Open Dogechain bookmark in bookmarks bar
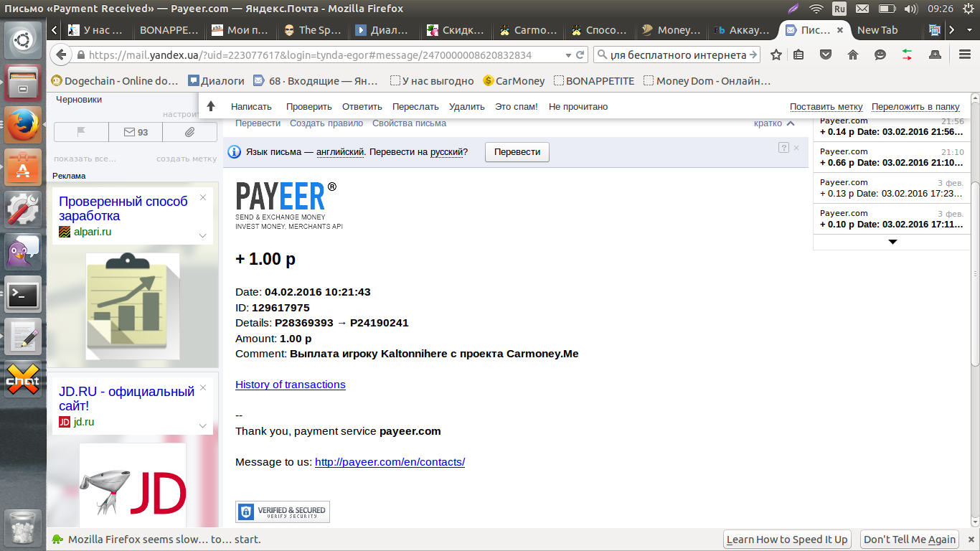The image size is (980, 551). [116, 81]
